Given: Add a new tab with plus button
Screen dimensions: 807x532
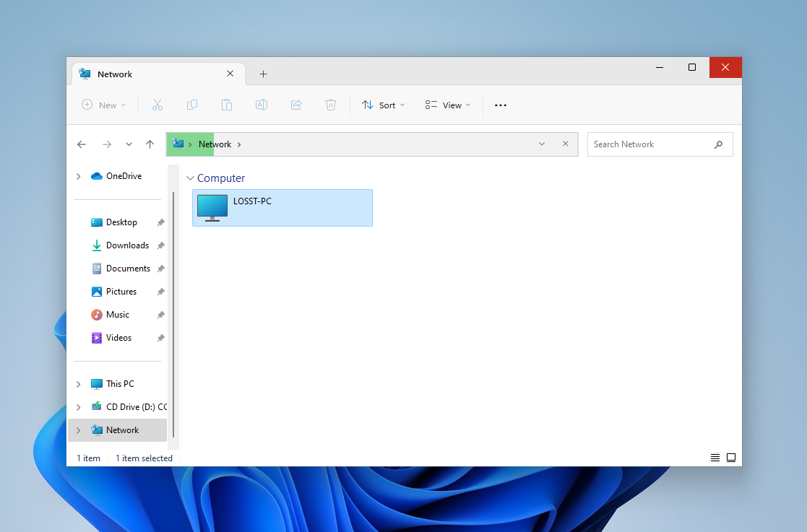Looking at the screenshot, I should 263,74.
